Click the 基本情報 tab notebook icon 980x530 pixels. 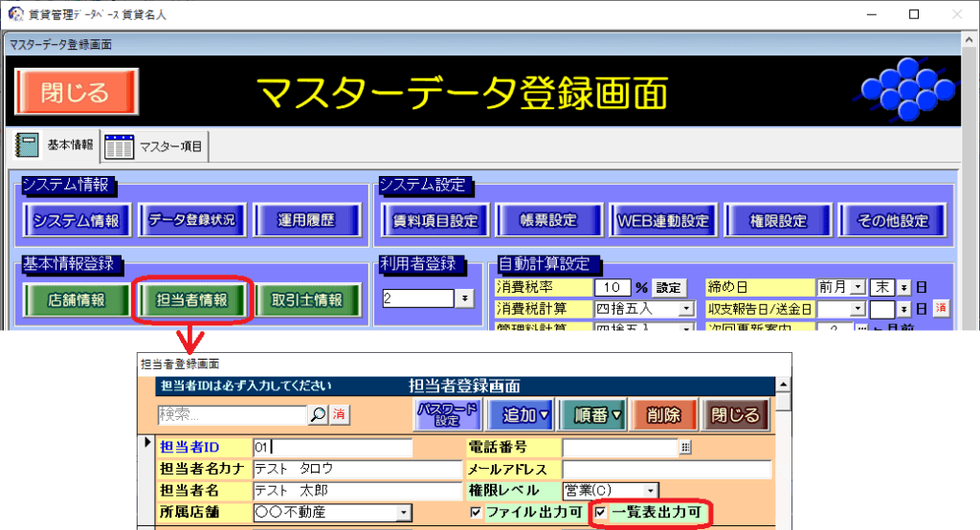pos(27,145)
